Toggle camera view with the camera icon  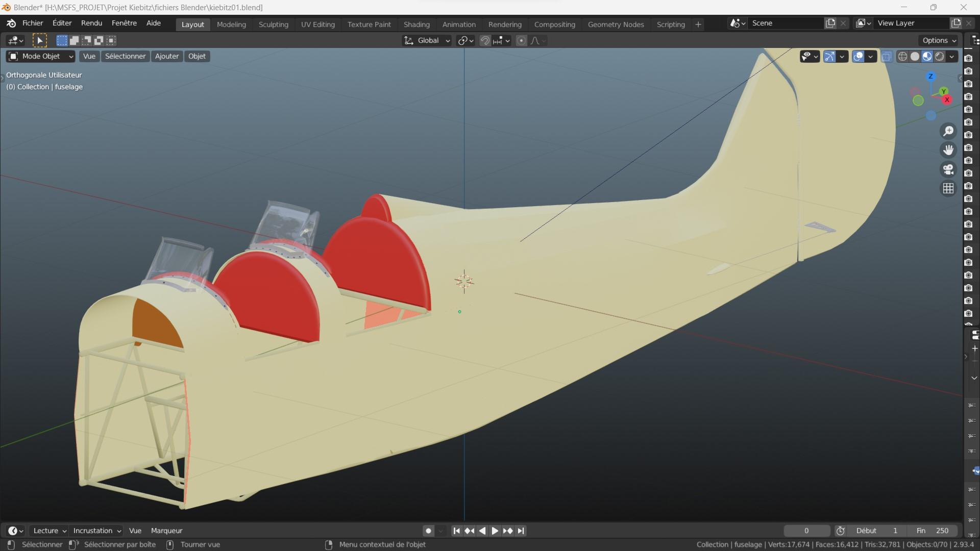(x=948, y=169)
